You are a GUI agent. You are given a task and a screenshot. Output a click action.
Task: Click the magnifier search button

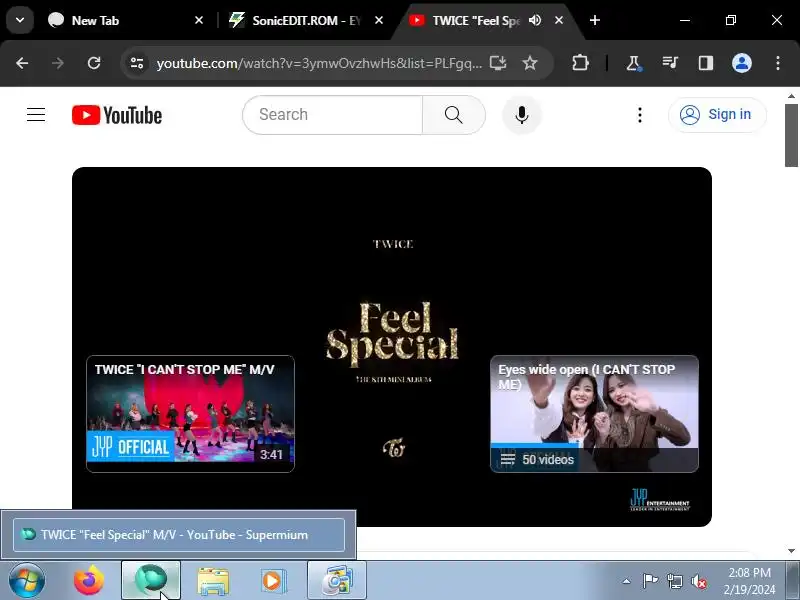point(454,115)
